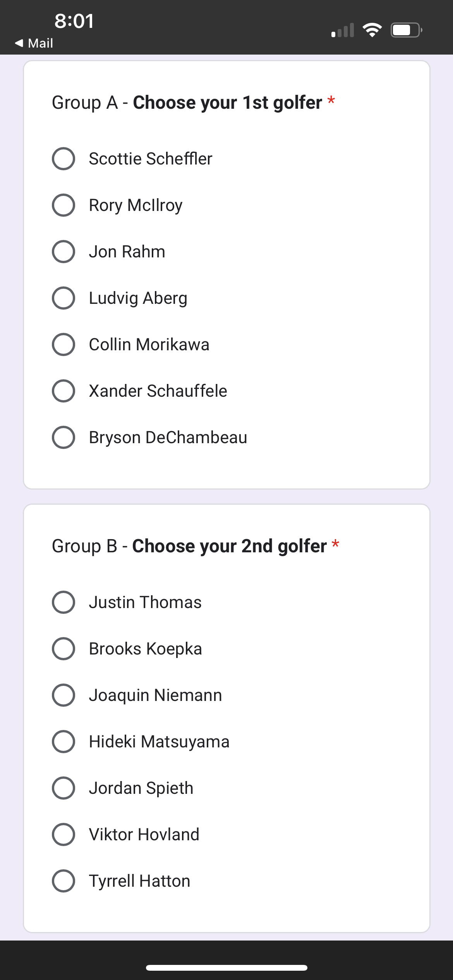The image size is (453, 980).
Task: Select Scottie Scheffler radio button
Action: tap(63, 159)
